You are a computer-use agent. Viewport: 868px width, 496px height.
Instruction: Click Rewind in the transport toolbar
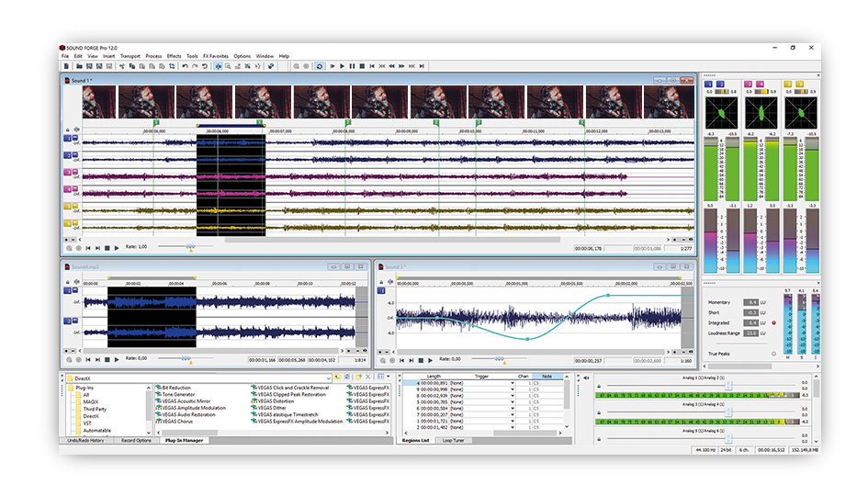(x=392, y=66)
